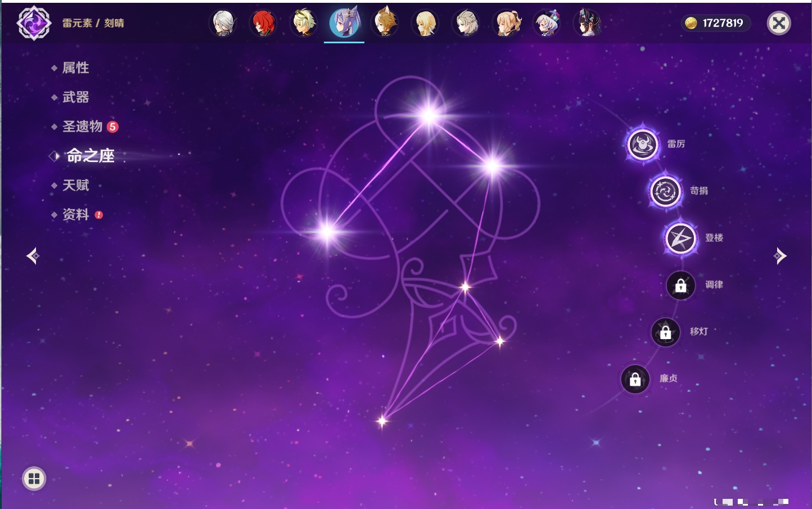Open the 圣遗物 artifacts menu
The height and width of the screenshot is (509, 812).
[82, 127]
